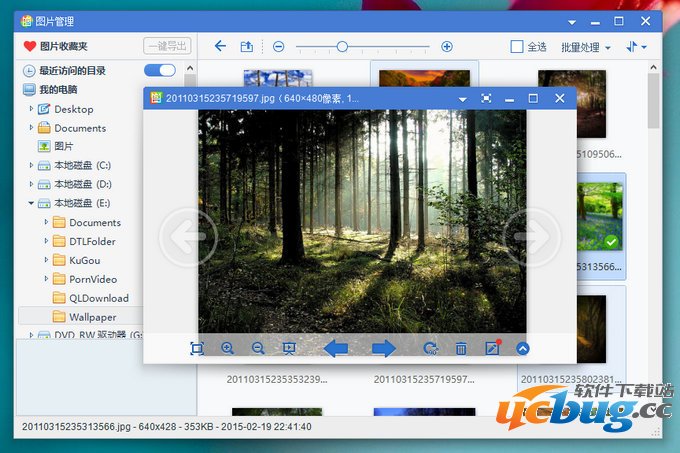
Task: Open the 批量处理 dropdown
Action: click(x=585, y=46)
